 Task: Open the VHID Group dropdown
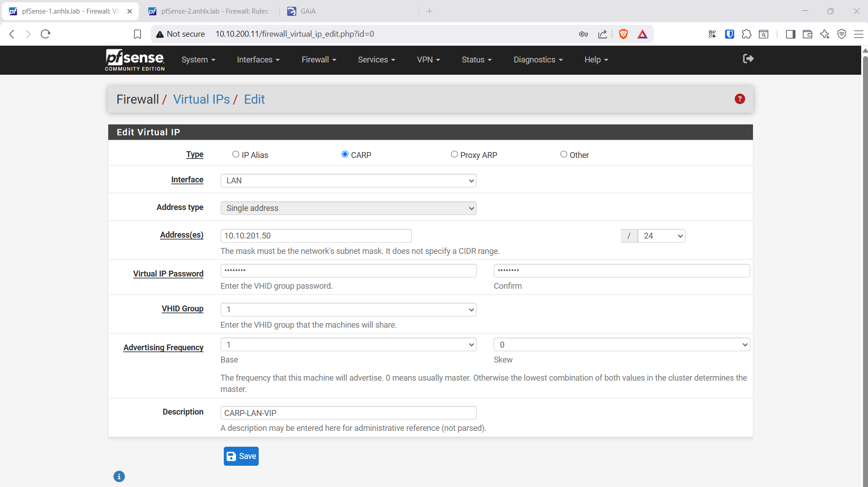click(348, 310)
